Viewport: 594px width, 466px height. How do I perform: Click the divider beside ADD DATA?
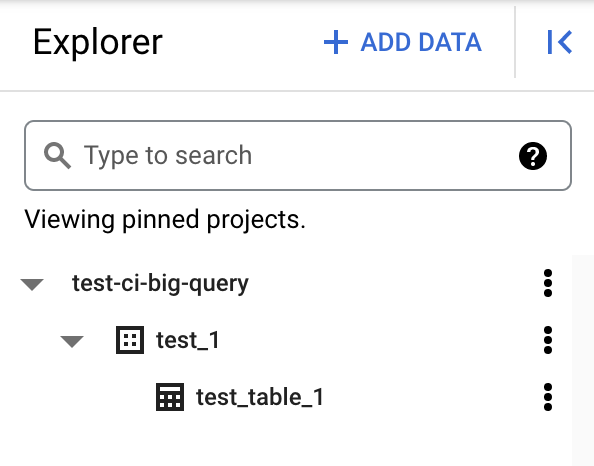pos(515,42)
